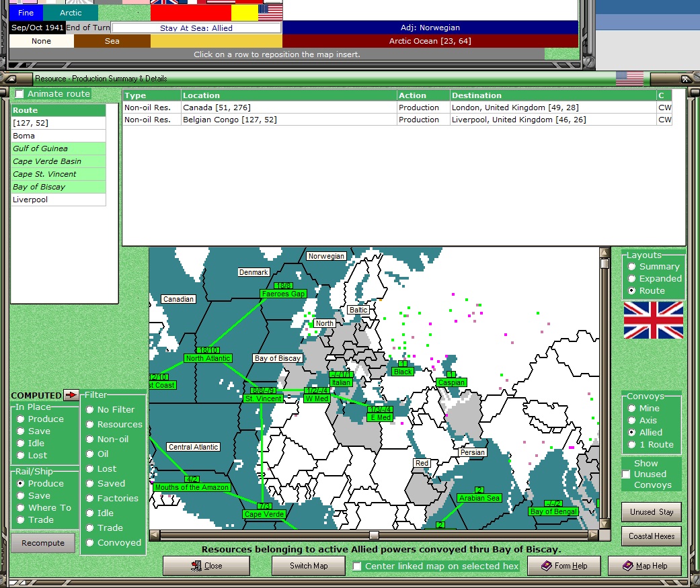Enable the Animate route checkbox

click(x=20, y=94)
